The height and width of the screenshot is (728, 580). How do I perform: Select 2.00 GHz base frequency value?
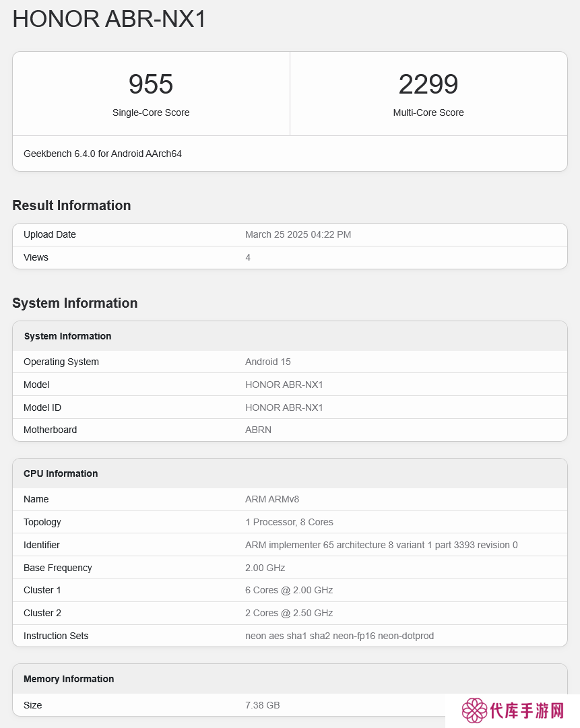pos(265,568)
